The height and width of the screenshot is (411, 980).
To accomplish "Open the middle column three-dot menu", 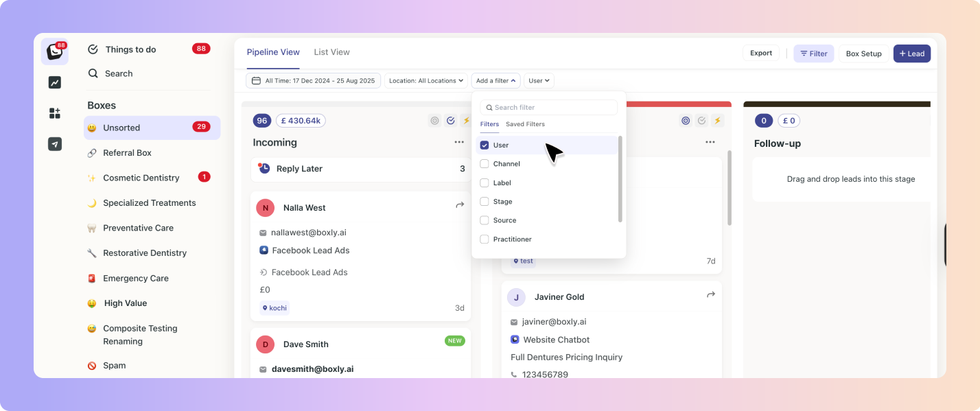I will coord(710,143).
